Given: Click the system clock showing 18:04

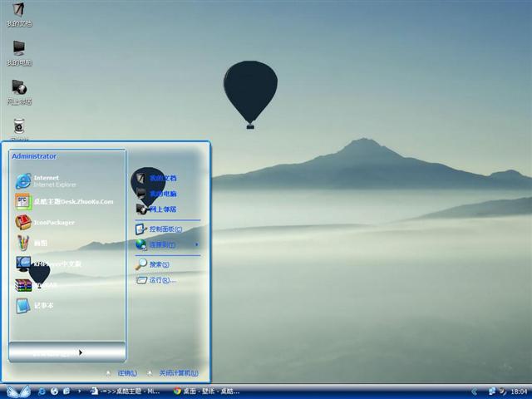Looking at the screenshot, I should pyautogui.click(x=519, y=391).
